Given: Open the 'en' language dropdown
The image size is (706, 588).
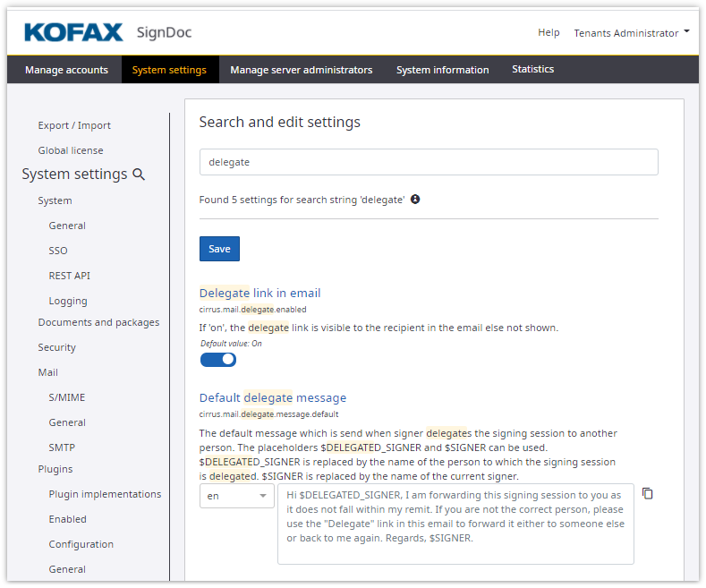Looking at the screenshot, I should pyautogui.click(x=236, y=496).
